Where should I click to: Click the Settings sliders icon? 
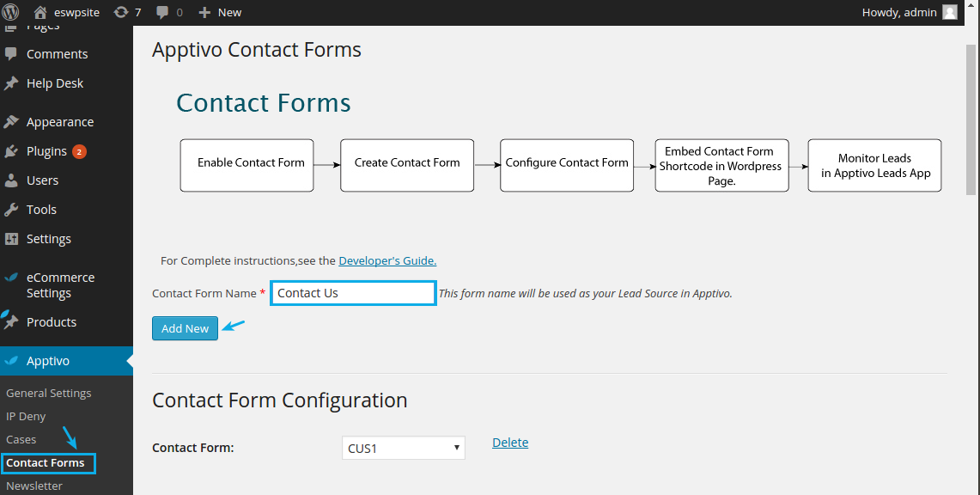tap(11, 239)
